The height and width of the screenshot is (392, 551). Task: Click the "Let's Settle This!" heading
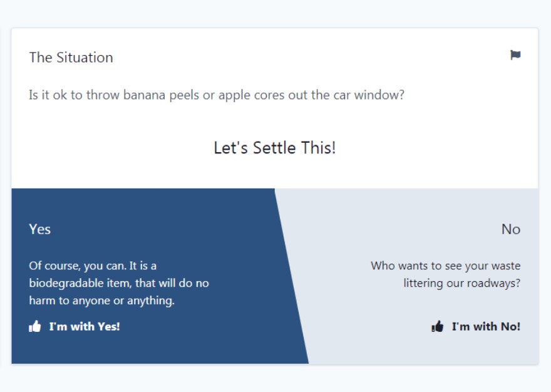pyautogui.click(x=275, y=148)
